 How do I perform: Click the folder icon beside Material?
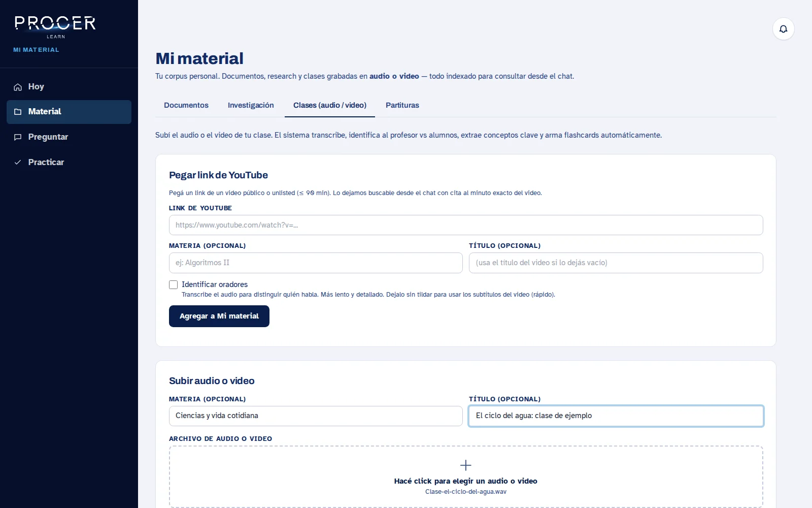point(18,112)
